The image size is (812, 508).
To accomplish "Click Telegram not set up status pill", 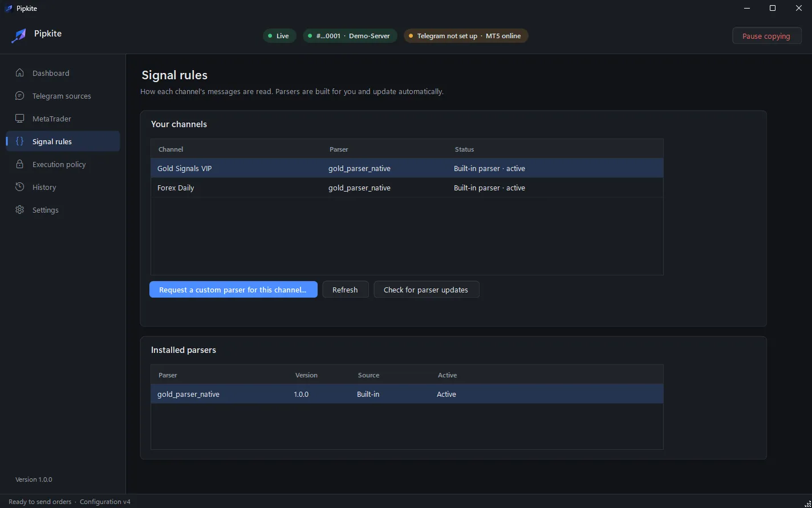I will point(466,36).
